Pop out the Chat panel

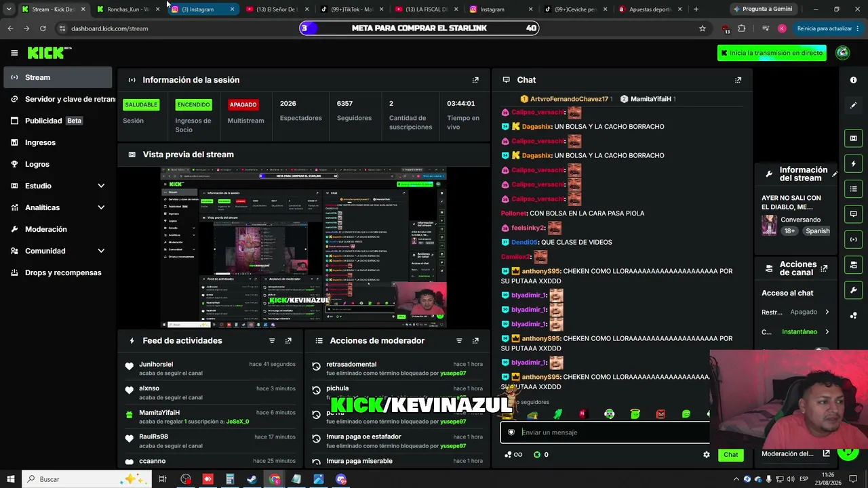pos(738,80)
